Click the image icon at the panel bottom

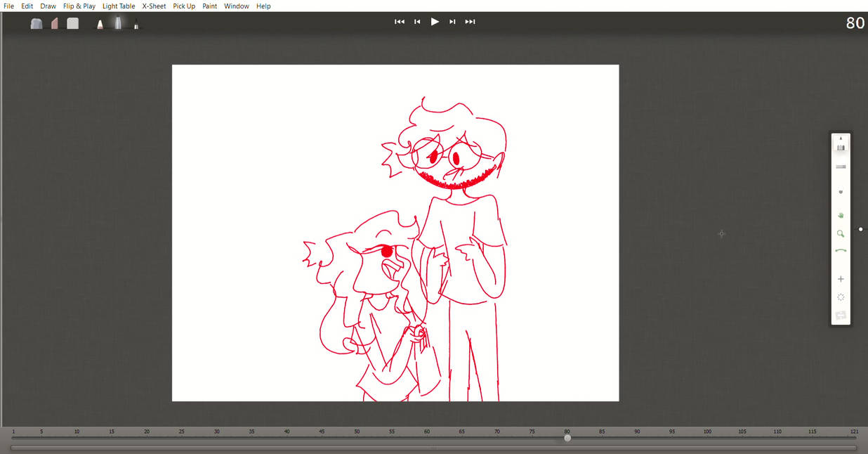click(x=840, y=315)
